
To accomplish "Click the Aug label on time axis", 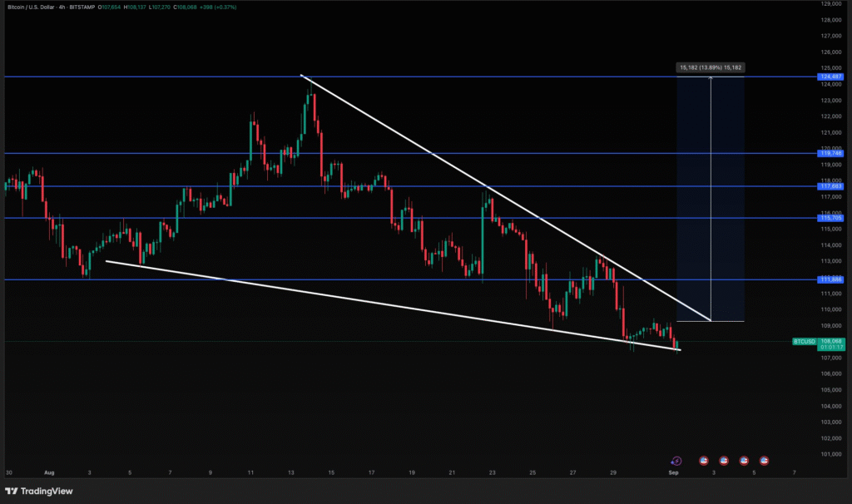I will [x=49, y=472].
